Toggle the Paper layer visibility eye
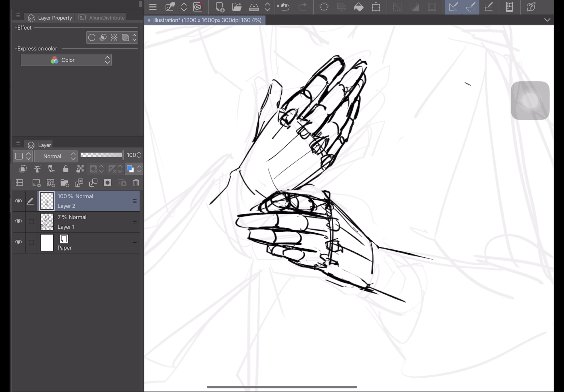The height and width of the screenshot is (392, 564). (18, 242)
